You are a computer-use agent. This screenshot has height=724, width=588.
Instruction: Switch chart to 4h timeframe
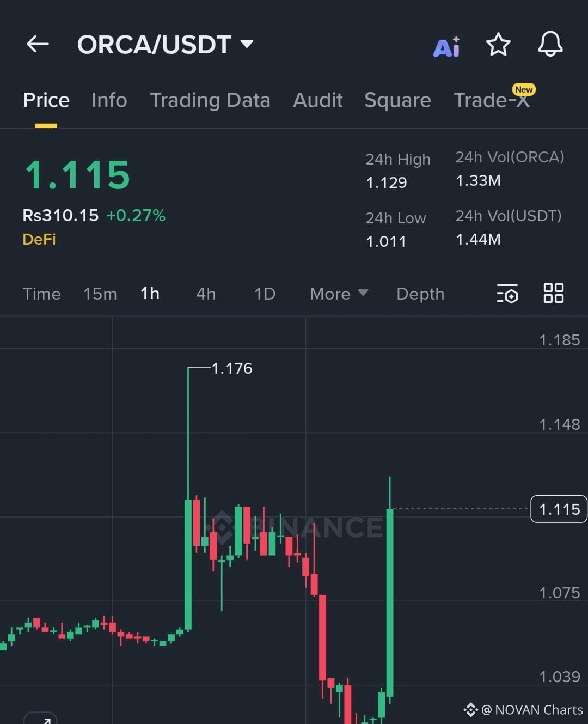coord(205,294)
